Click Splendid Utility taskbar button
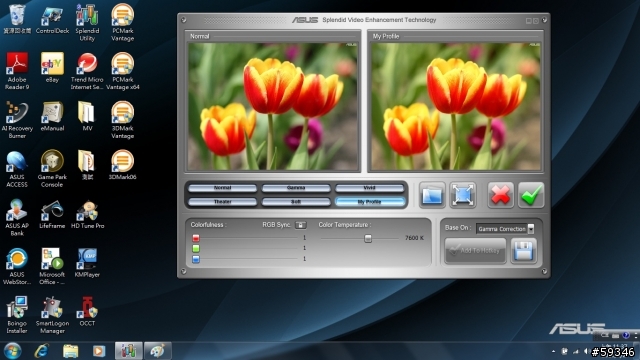The height and width of the screenshot is (360, 640). (129, 351)
